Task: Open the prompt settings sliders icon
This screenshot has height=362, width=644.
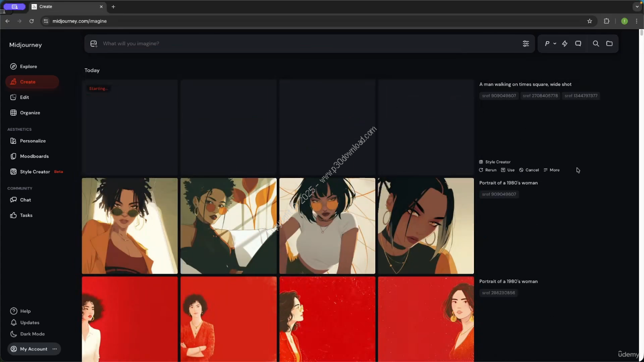Action: click(x=526, y=44)
